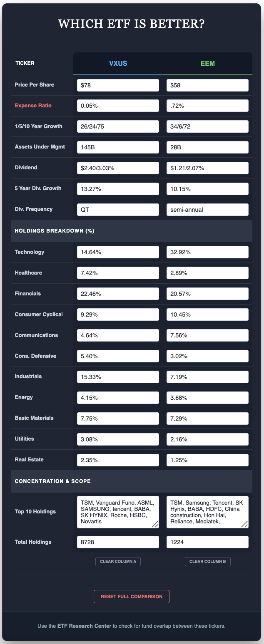Click VXUS Industrials field showing 15.33%
264x644 pixels.
point(118,376)
